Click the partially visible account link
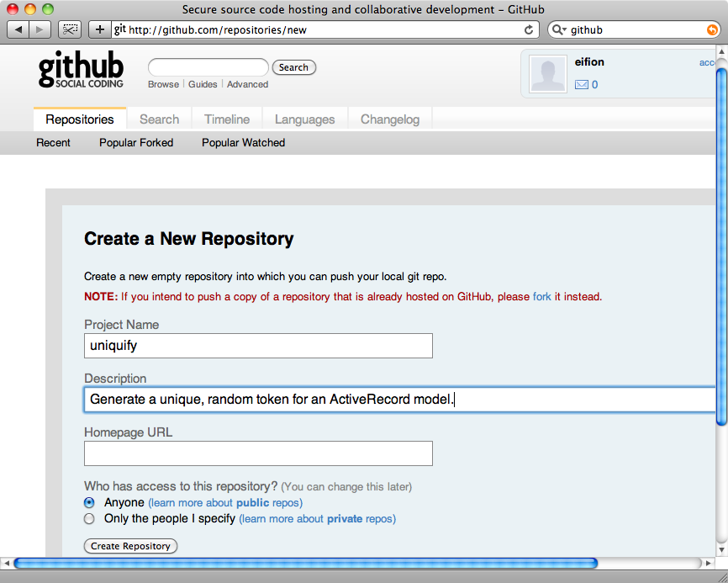 click(x=707, y=62)
